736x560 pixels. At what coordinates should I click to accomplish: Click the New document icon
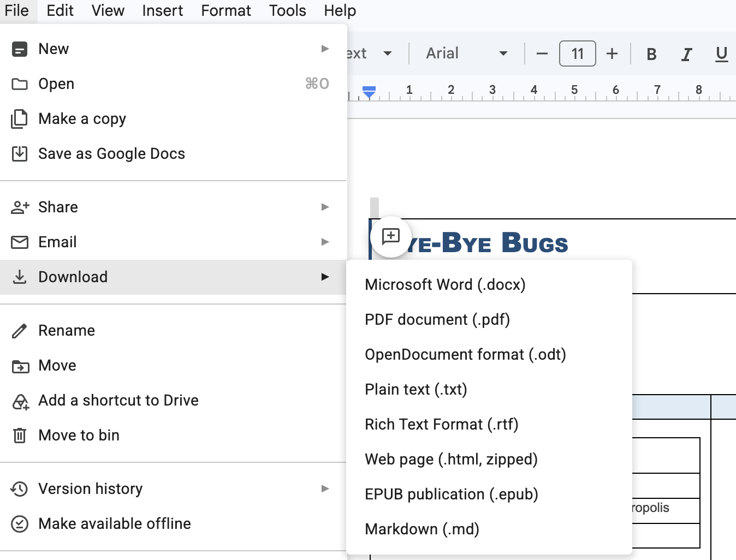20,49
